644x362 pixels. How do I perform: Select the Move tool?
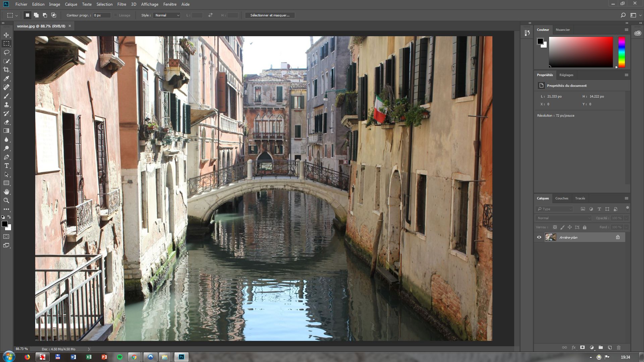[x=6, y=35]
